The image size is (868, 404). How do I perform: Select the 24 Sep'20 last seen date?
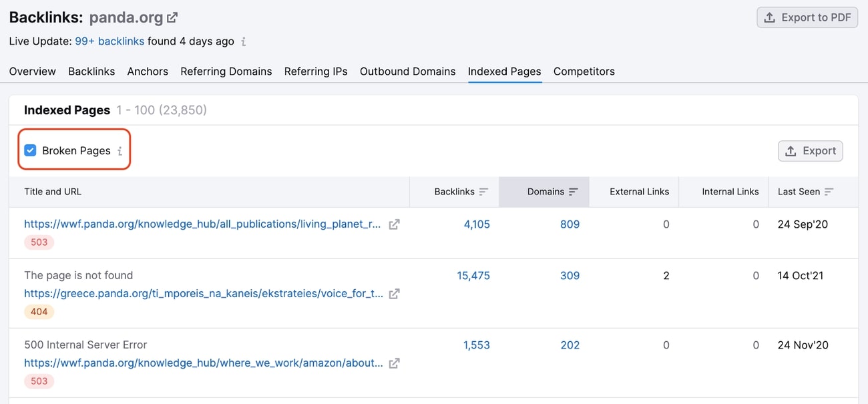[803, 224]
